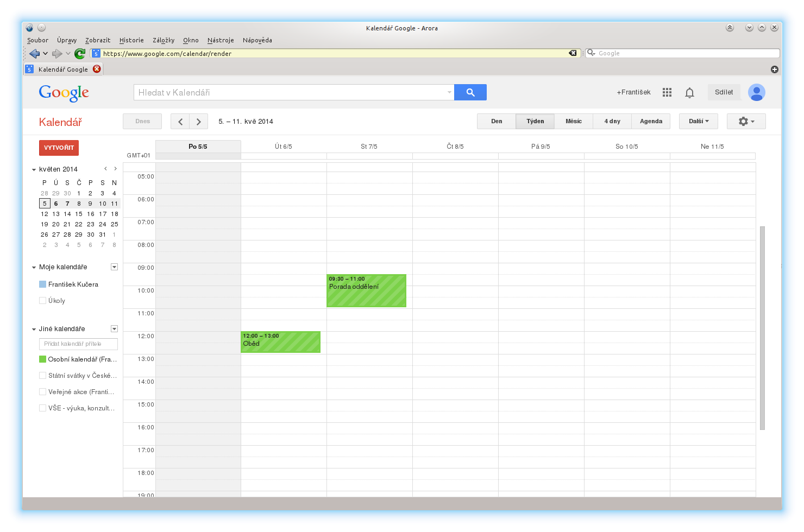Show next month in the mini calendar
The height and width of the screenshot is (532, 804).
(x=115, y=169)
